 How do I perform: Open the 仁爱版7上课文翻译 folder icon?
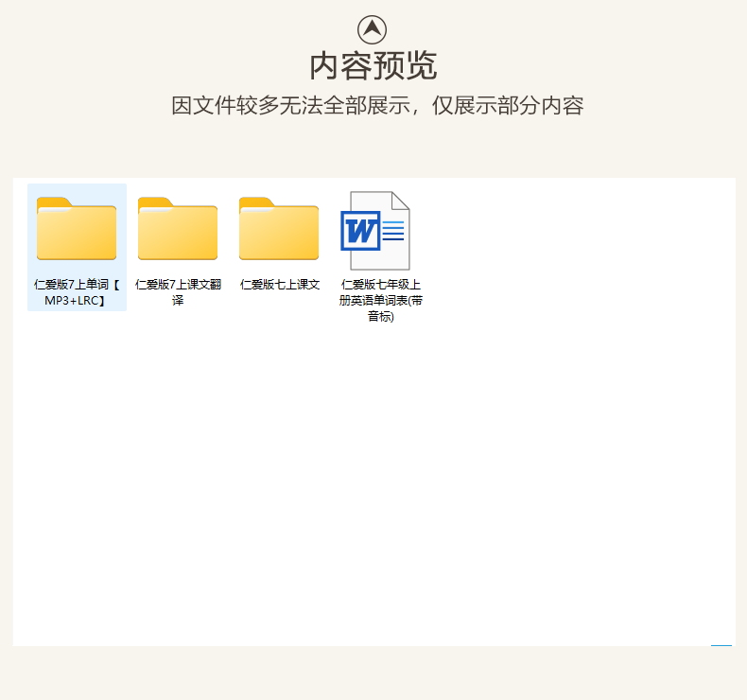178,228
